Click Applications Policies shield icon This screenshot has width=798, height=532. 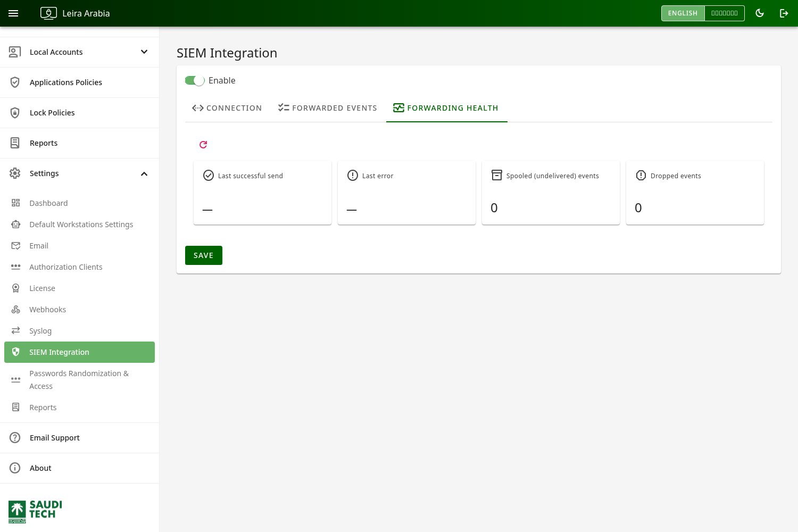click(x=15, y=82)
